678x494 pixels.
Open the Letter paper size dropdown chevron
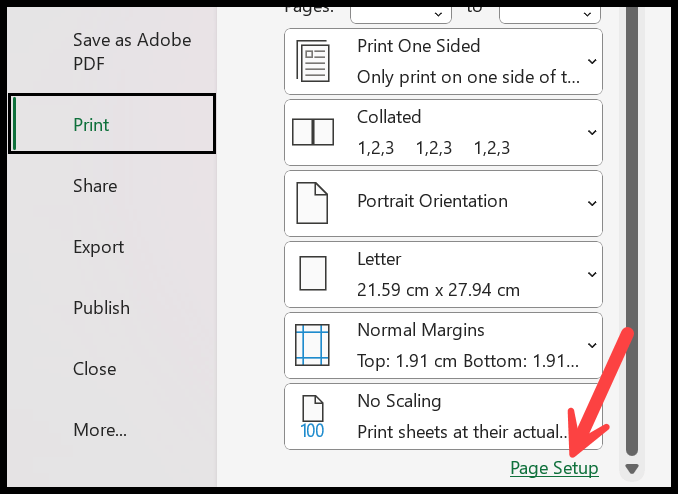click(592, 274)
